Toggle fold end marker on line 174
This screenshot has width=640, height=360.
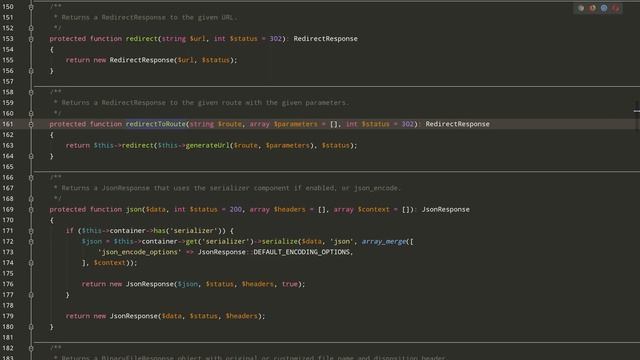(31, 263)
